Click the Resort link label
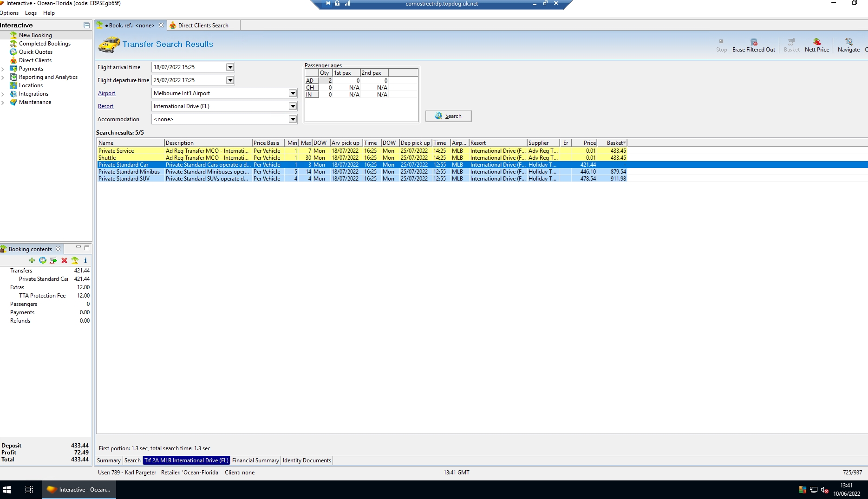The width and height of the screenshot is (868, 499). 105,106
